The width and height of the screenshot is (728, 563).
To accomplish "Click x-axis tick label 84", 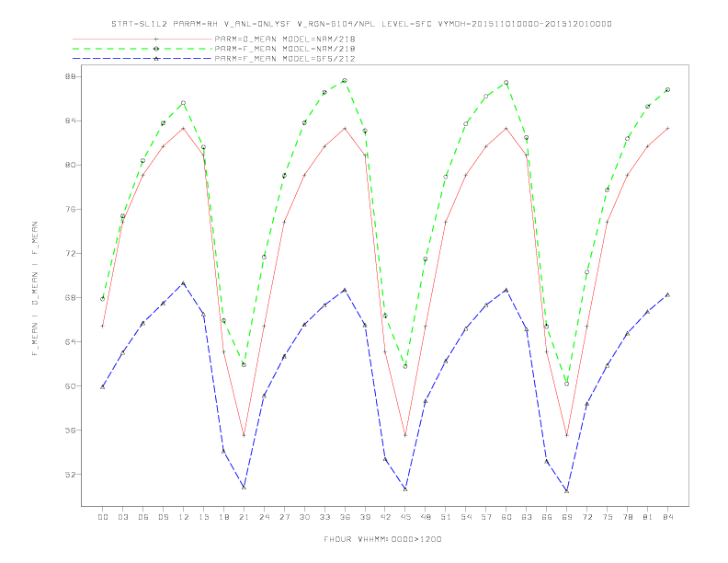I will (667, 517).
